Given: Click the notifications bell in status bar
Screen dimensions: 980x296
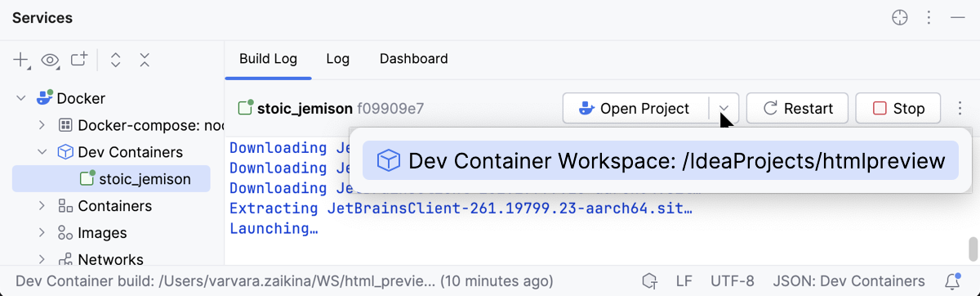Looking at the screenshot, I should [x=952, y=281].
